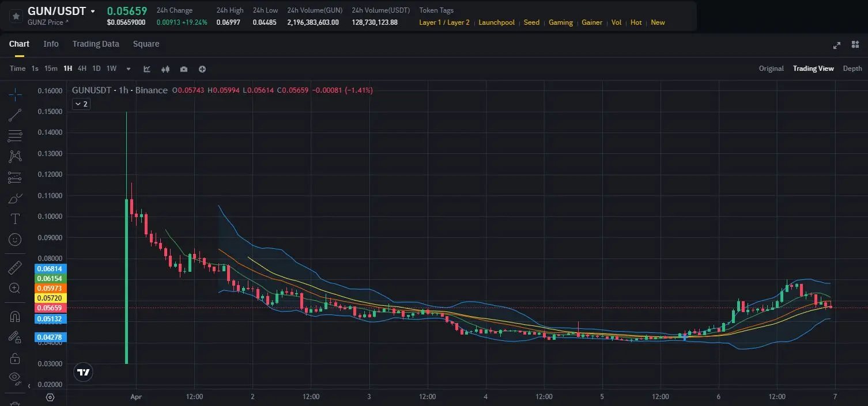Click the blue 0.06814 price label
Screen dimensions: 868x406
[x=52, y=269]
